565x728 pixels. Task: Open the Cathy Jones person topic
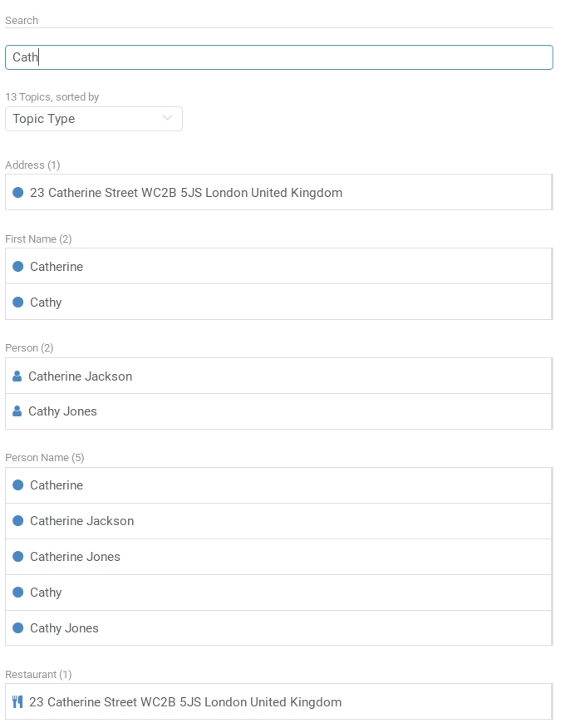point(63,411)
